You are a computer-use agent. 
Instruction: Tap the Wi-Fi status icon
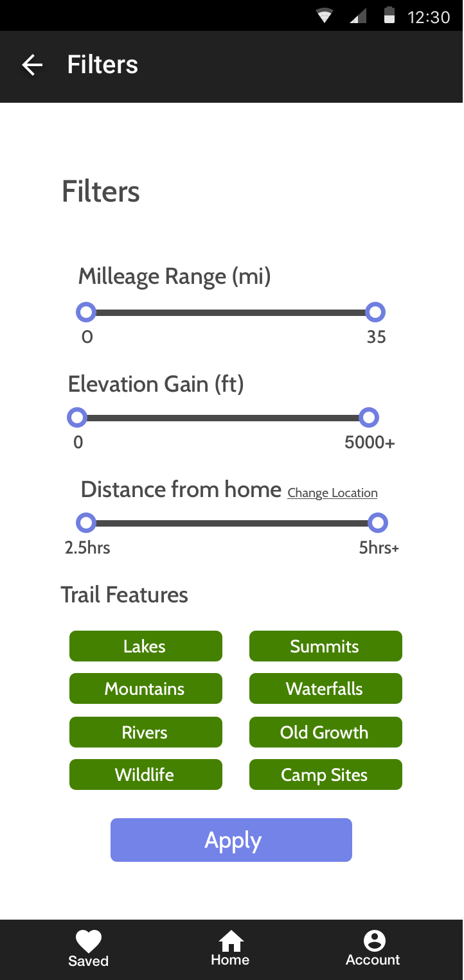[x=326, y=16]
